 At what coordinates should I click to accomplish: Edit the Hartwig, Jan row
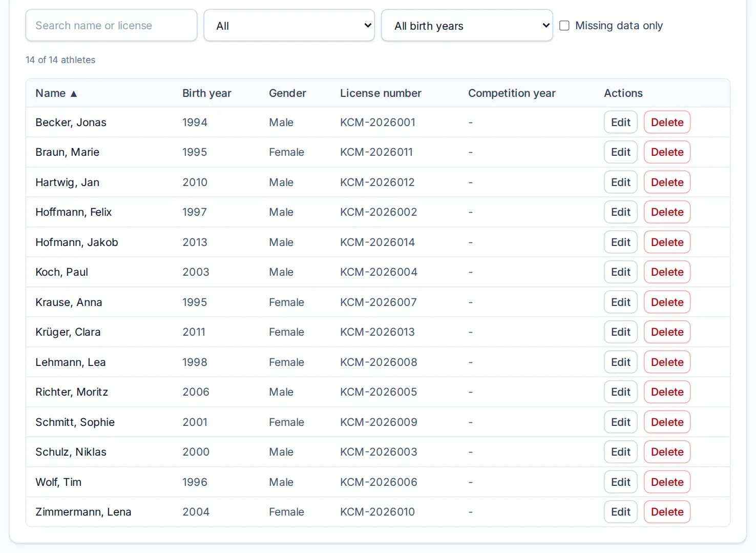pyautogui.click(x=621, y=182)
